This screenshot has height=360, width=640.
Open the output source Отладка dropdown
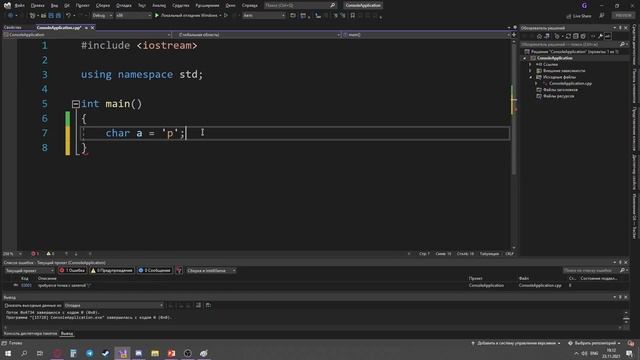tap(114, 305)
